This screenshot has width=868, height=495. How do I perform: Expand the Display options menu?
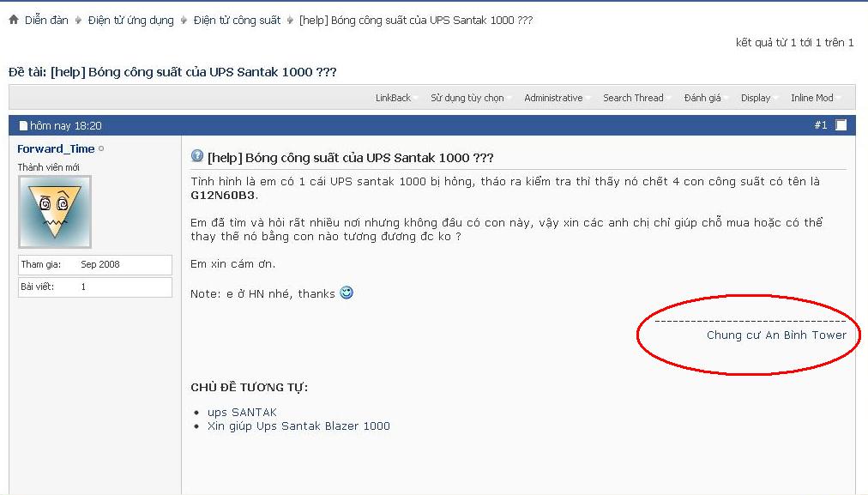(758, 98)
